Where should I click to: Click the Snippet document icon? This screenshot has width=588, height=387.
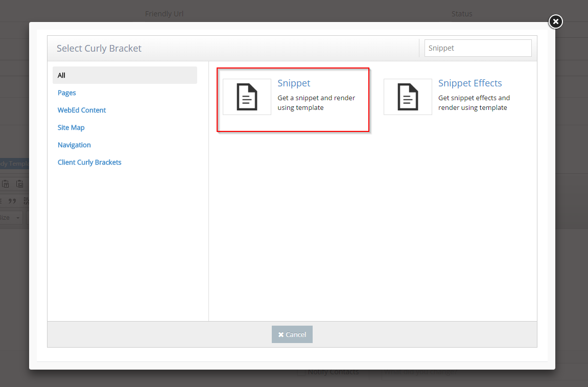[x=247, y=97]
